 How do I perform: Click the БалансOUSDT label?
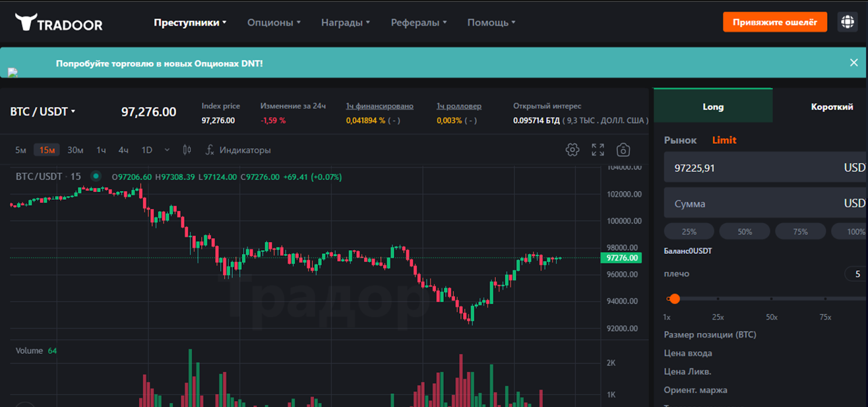[688, 251]
